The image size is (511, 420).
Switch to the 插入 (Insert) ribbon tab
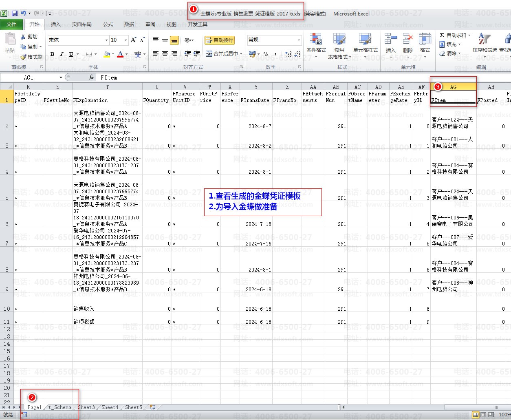(55, 24)
